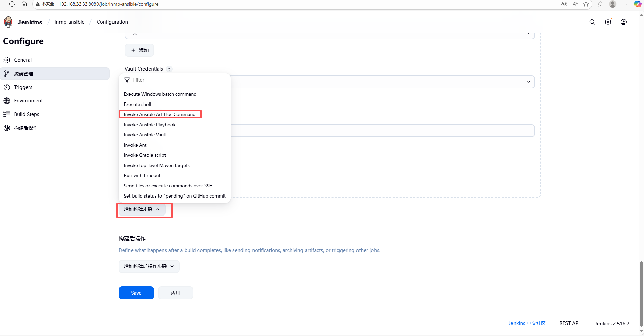
Task: Open the 增加构建后操作步骤 dropdown
Action: click(x=149, y=266)
